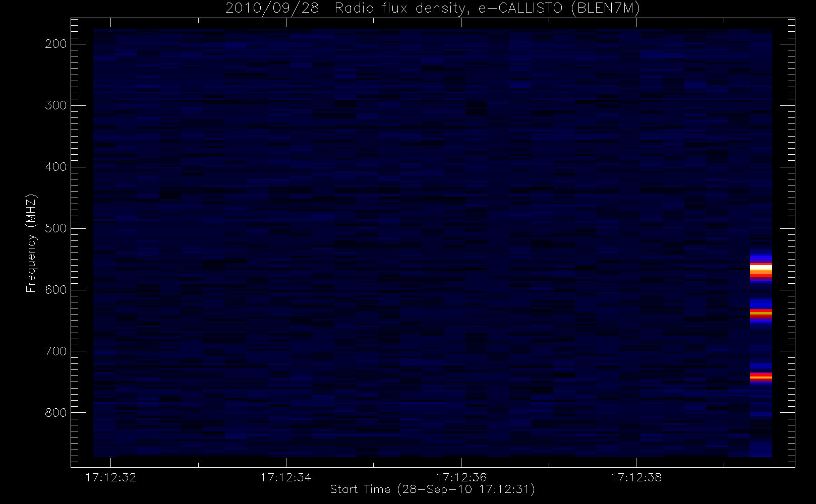Screen dimensions: 816x504
Task: Select the 400 frequency tick label
Action: tap(56, 167)
